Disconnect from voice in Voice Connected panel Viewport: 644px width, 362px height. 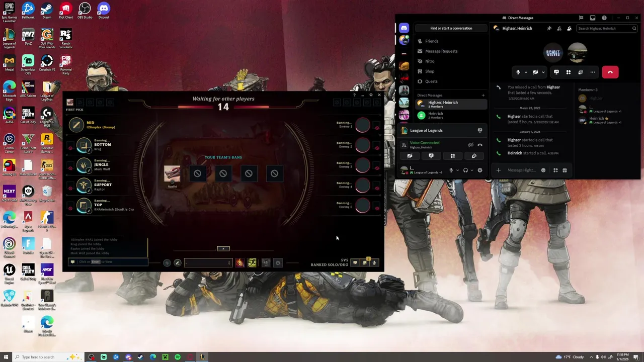point(480,145)
